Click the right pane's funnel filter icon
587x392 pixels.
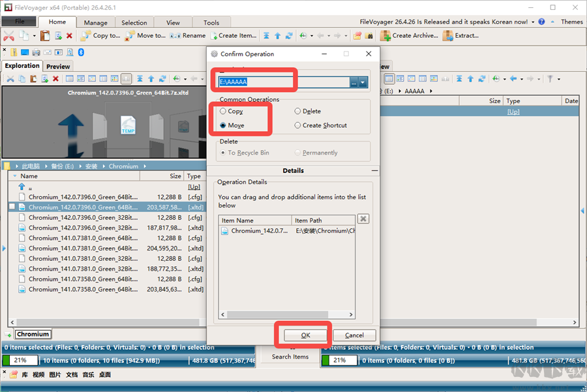550,79
